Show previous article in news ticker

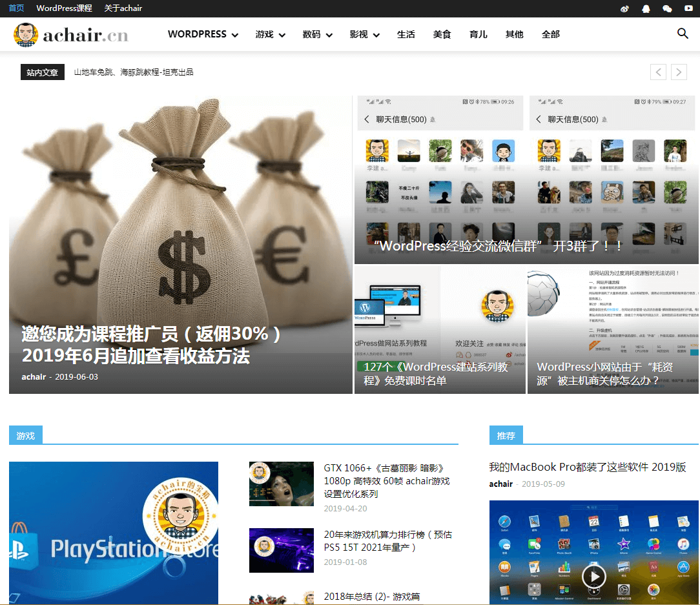click(x=658, y=72)
